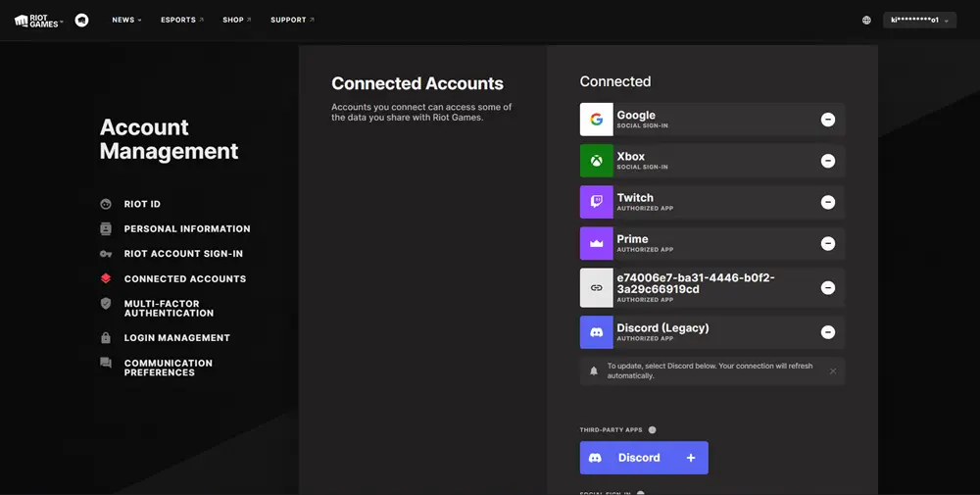The height and width of the screenshot is (495, 980).
Task: Click the Xbox green logo icon
Action: 596,161
